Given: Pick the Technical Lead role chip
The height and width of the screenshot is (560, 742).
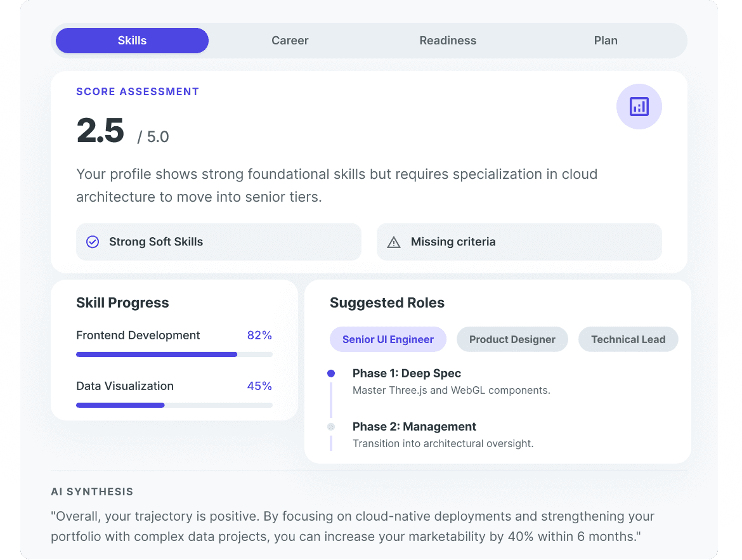Looking at the screenshot, I should (628, 339).
